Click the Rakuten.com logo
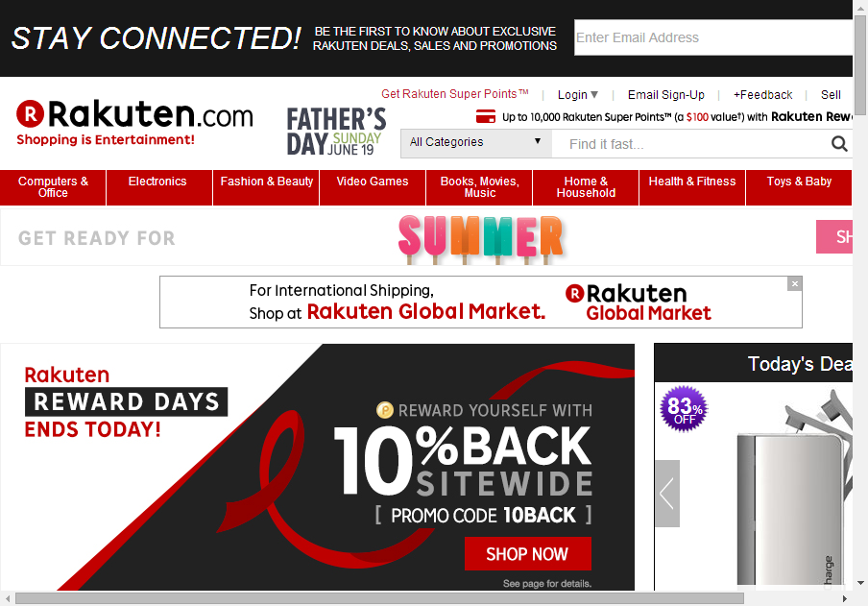 [134, 122]
